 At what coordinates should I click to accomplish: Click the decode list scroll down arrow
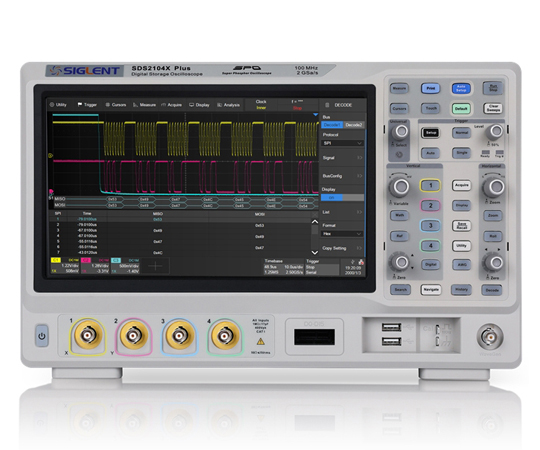pyautogui.click(x=315, y=252)
